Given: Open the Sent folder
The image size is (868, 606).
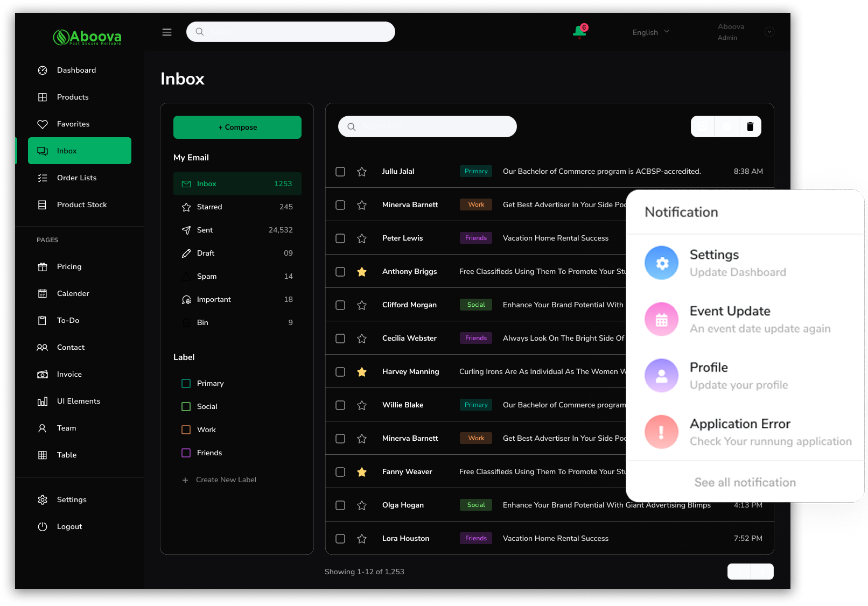Looking at the screenshot, I should tap(237, 230).
